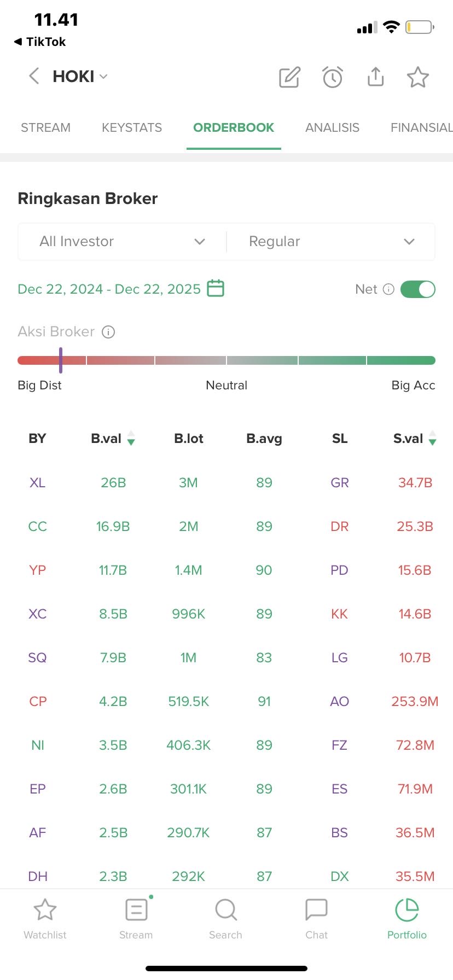Switch to the ANALISIS tab
Image resolution: width=453 pixels, height=980 pixels.
332,128
